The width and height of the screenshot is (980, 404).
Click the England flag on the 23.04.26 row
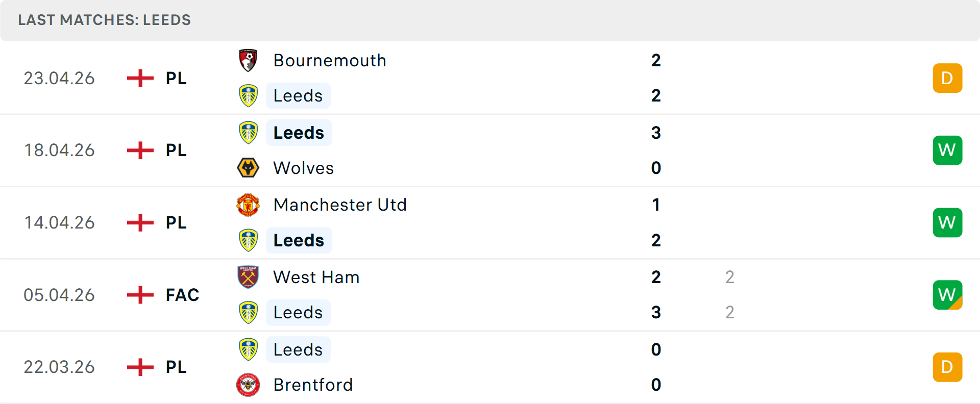[x=139, y=78]
